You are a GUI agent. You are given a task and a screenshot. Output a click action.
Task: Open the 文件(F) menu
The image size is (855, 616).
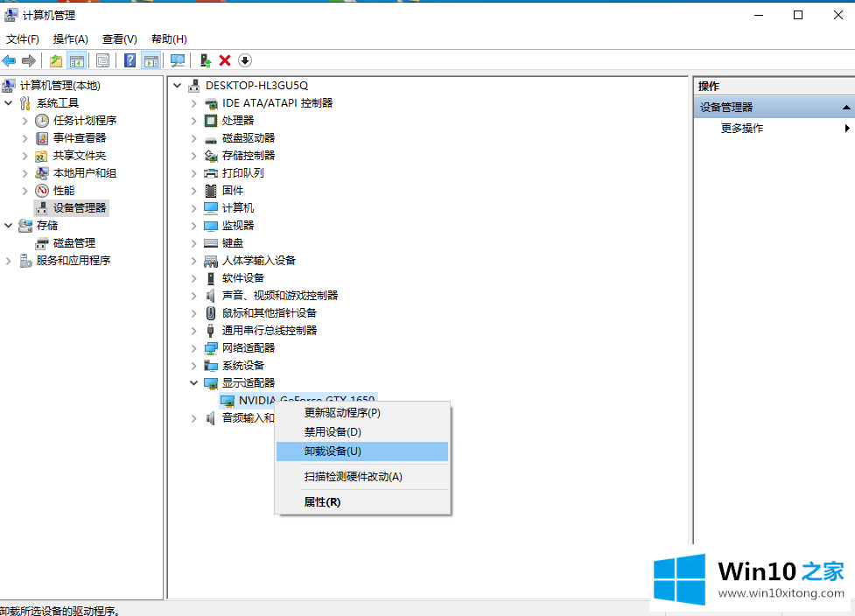23,39
